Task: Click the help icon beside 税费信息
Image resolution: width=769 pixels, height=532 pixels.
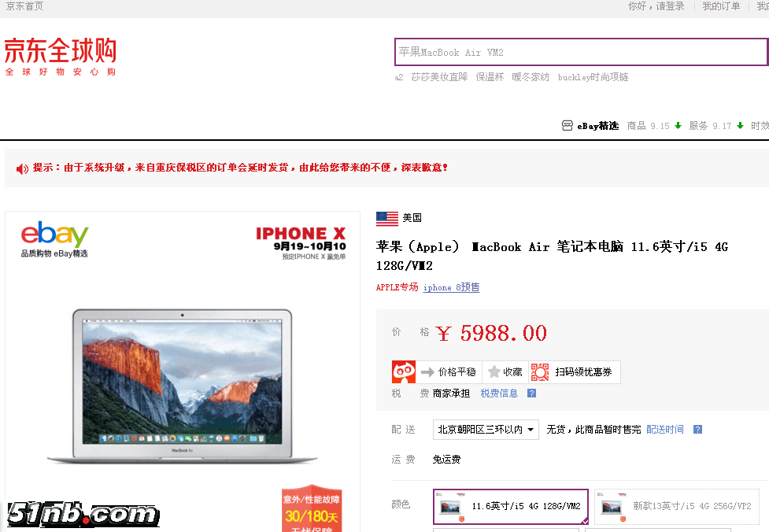Action: coord(531,393)
